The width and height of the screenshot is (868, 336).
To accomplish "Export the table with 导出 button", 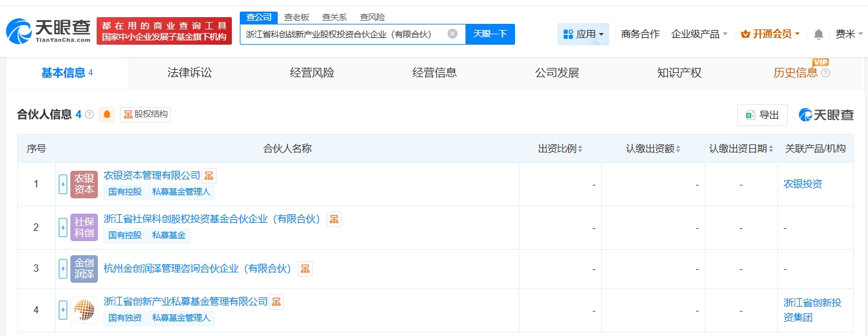I will (762, 115).
